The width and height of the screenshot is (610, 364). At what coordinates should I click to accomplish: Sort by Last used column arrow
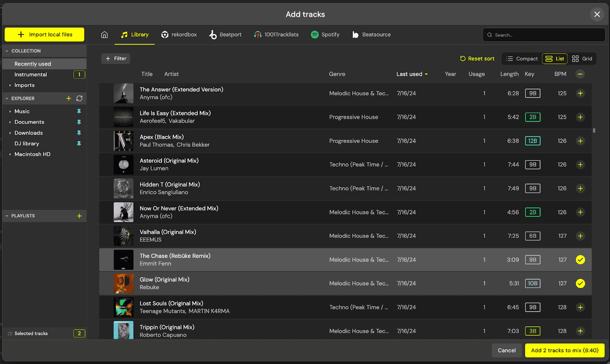pos(426,74)
